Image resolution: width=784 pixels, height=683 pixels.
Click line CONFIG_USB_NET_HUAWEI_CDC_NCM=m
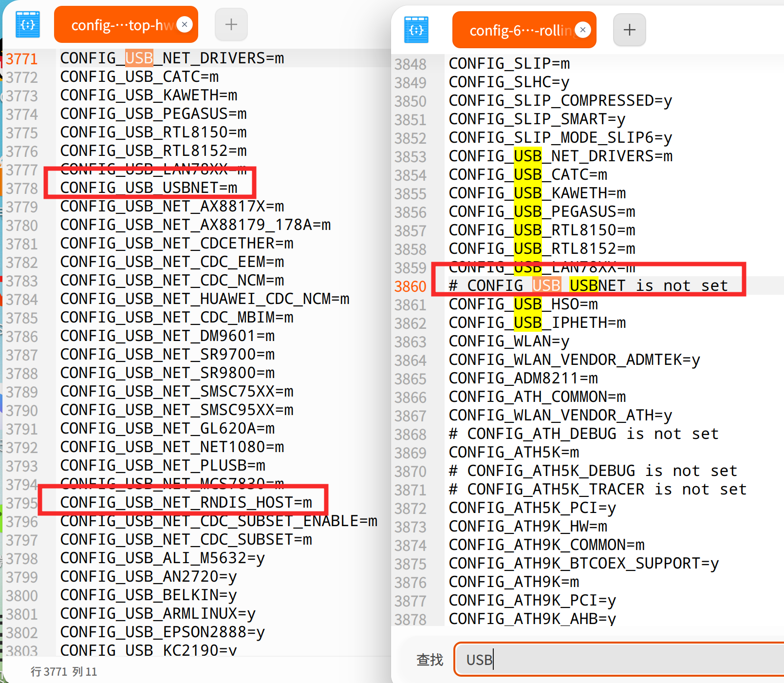point(205,299)
